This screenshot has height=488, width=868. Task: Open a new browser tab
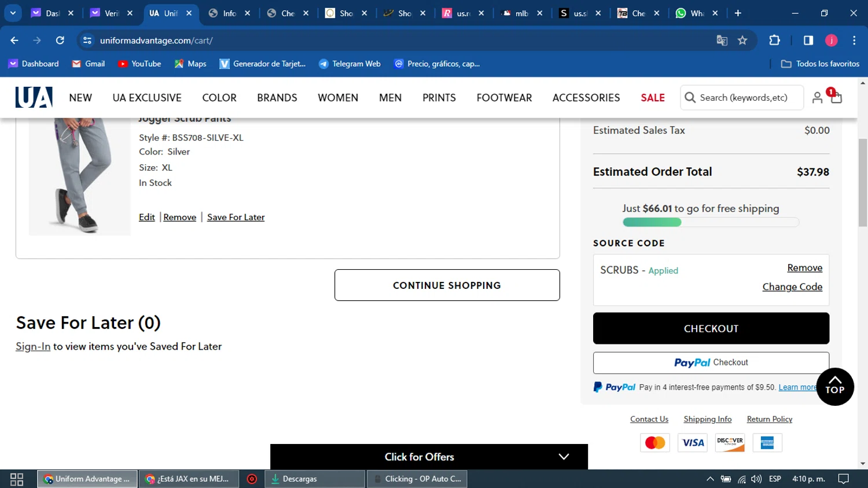(x=738, y=13)
